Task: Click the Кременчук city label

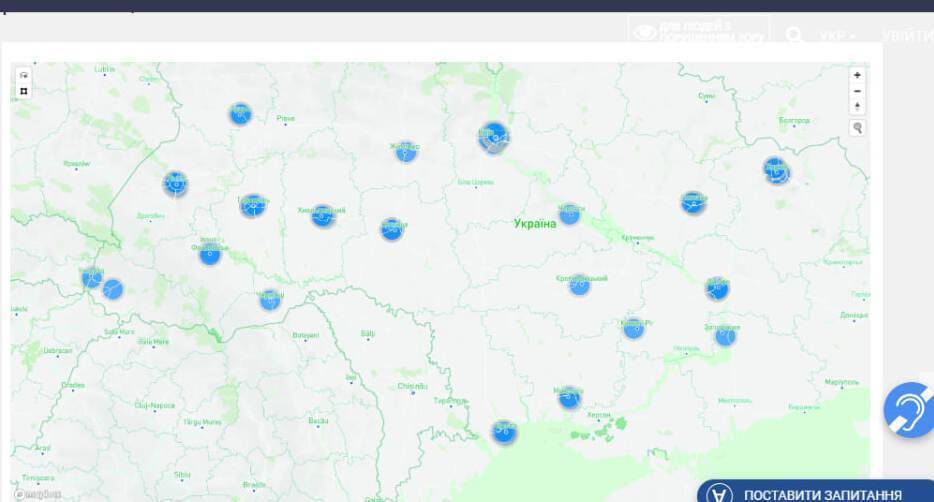Action: (x=637, y=237)
